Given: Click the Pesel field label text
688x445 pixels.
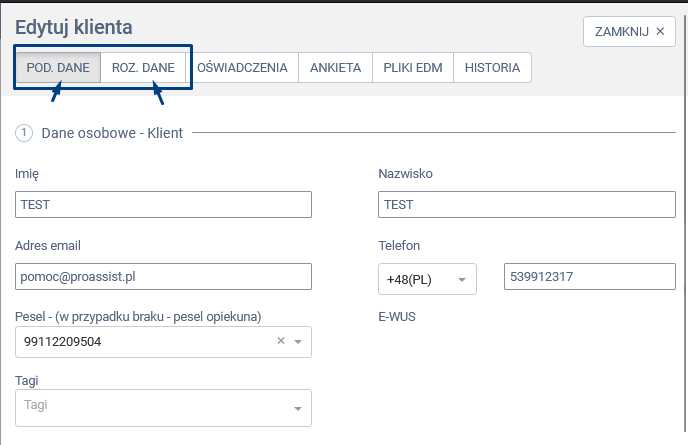Looking at the screenshot, I should click(138, 317).
